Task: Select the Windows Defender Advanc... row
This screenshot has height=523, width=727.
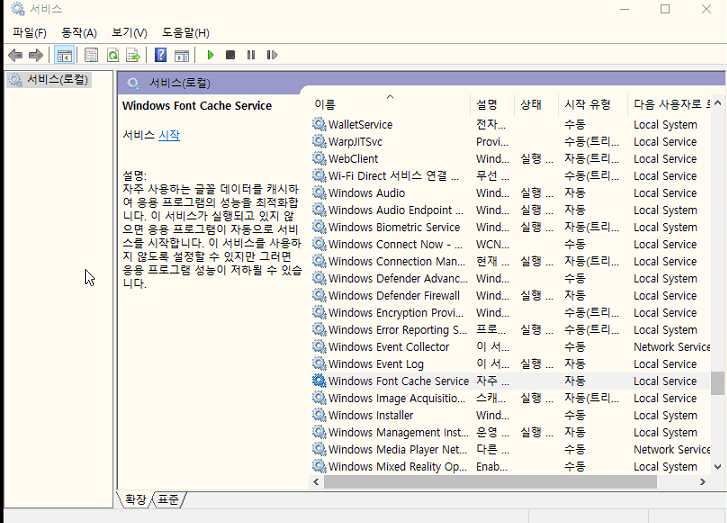Action: [x=510, y=278]
